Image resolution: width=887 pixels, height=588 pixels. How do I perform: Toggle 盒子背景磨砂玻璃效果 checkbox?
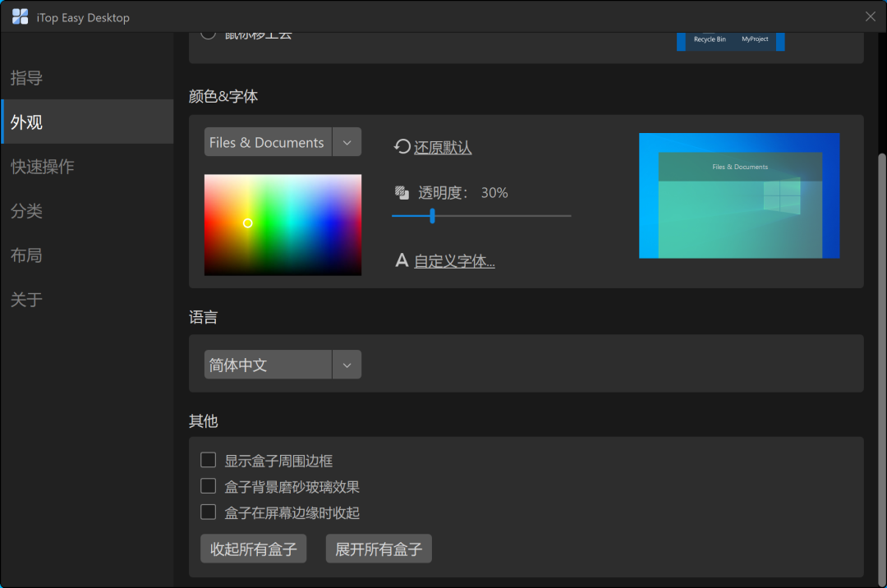coord(208,486)
